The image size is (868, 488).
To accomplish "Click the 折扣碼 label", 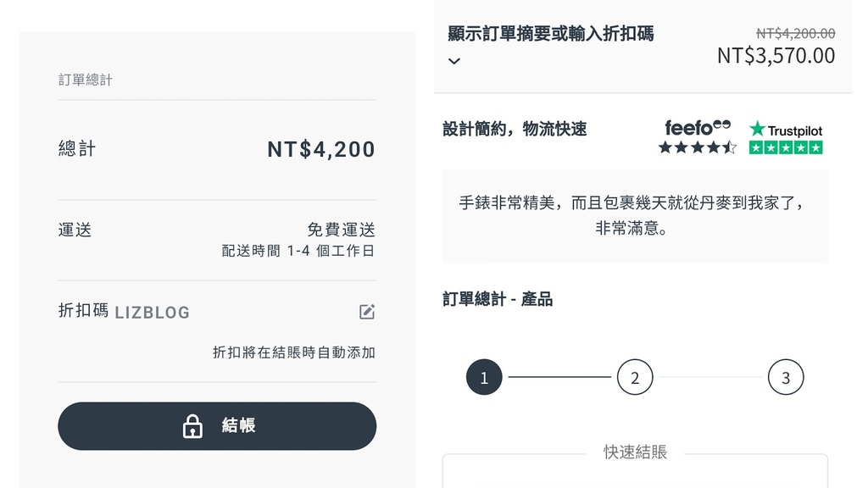I will 83,310.
